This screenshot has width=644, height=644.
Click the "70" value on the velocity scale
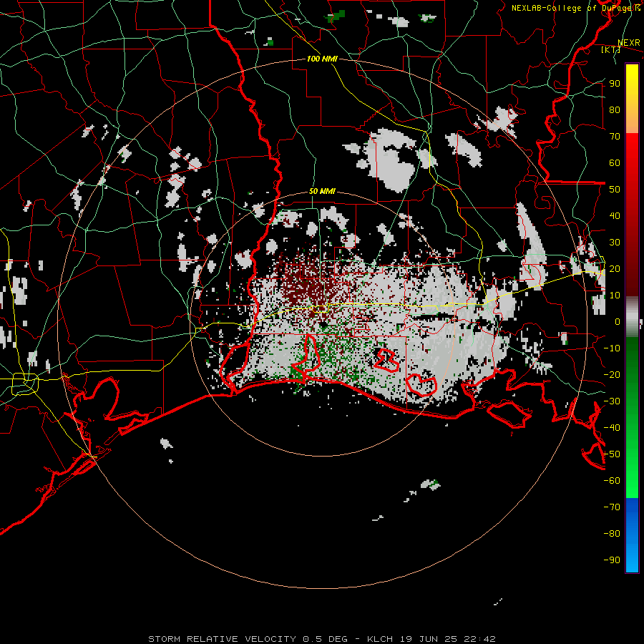(615, 137)
